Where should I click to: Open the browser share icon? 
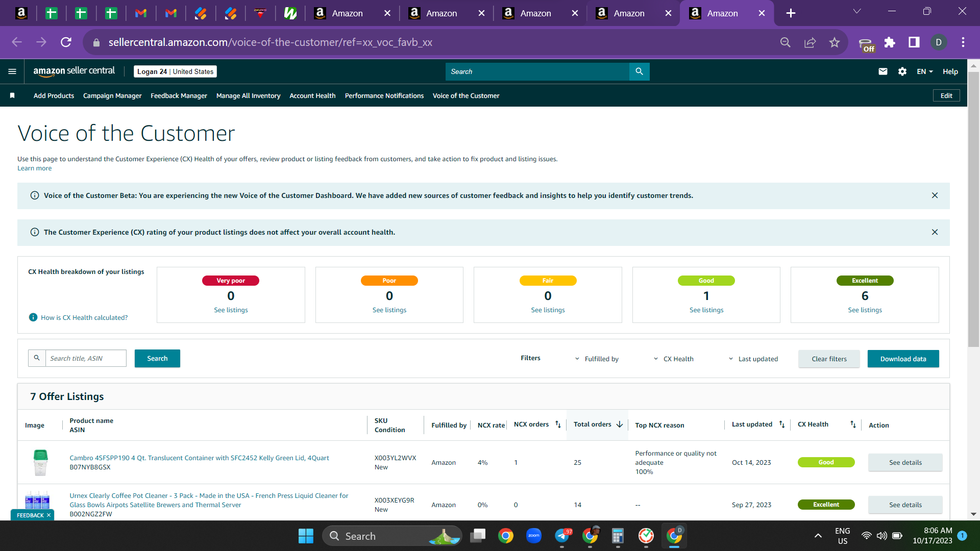click(810, 42)
